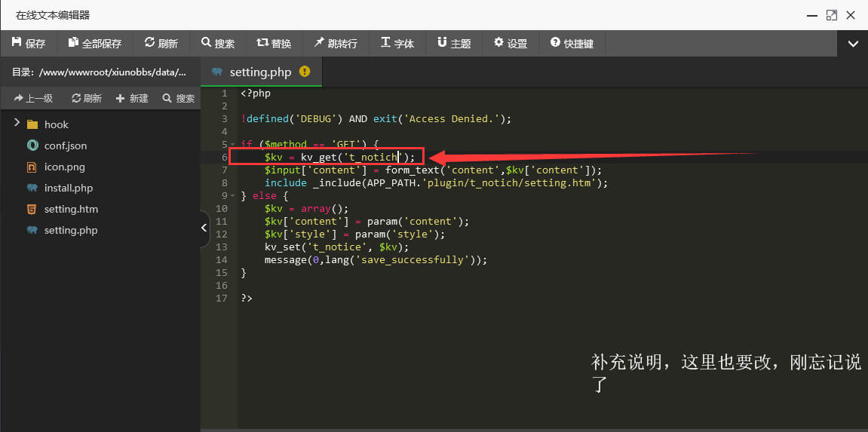The width and height of the screenshot is (868, 432).
Task: Collapse the sidebar with the left arrow handle
Action: click(x=204, y=228)
